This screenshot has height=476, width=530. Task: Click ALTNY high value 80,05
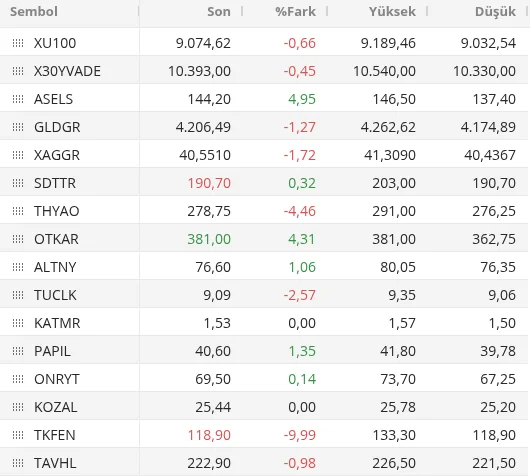pos(398,267)
